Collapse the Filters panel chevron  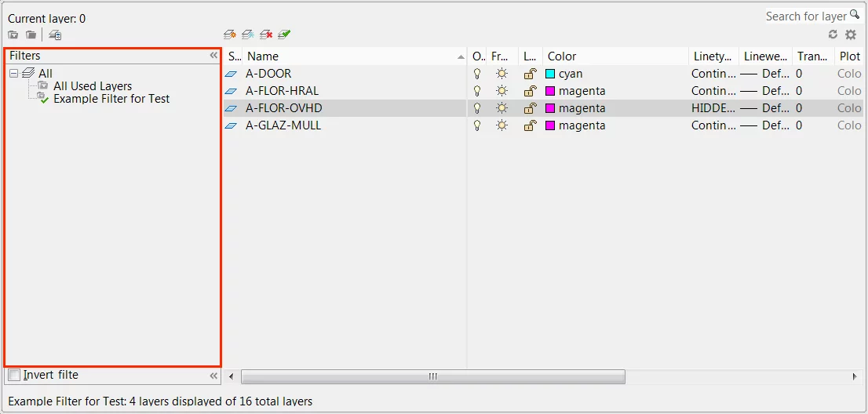213,55
